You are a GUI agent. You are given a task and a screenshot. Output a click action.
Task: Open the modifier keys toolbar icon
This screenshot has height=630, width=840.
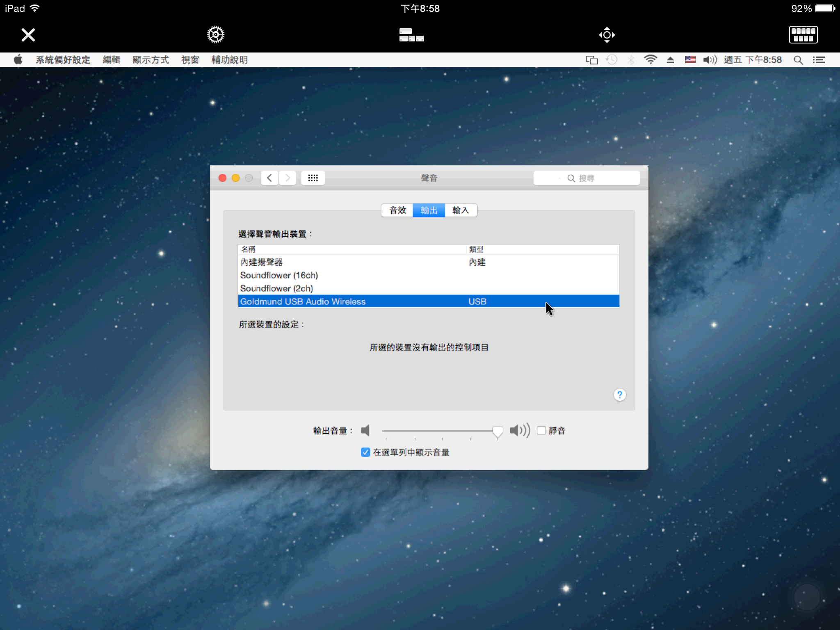[x=411, y=35]
